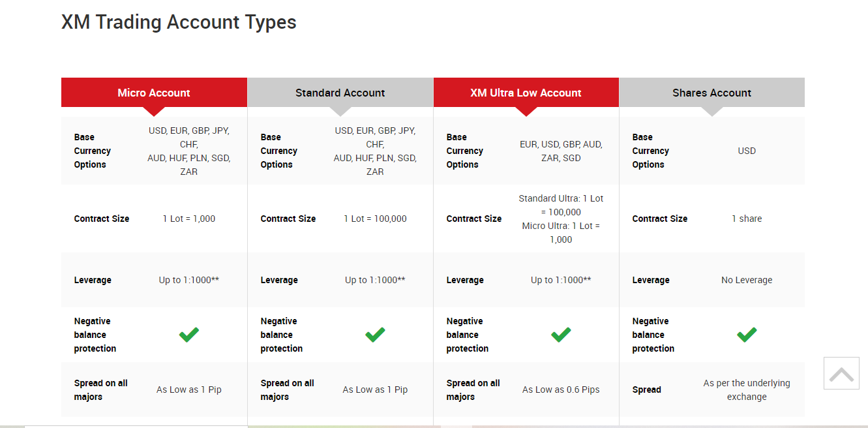
Task: Click the '1 share' contract size value
Action: coord(747,219)
